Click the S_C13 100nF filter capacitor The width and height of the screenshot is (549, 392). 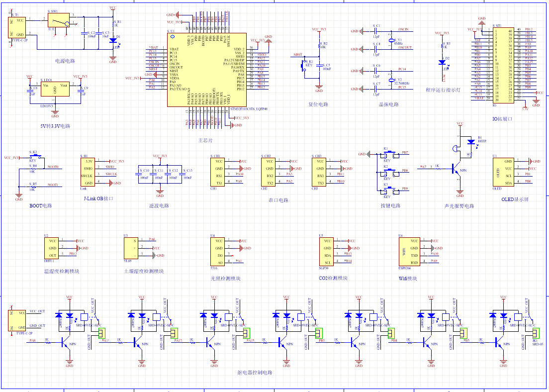(x=182, y=174)
